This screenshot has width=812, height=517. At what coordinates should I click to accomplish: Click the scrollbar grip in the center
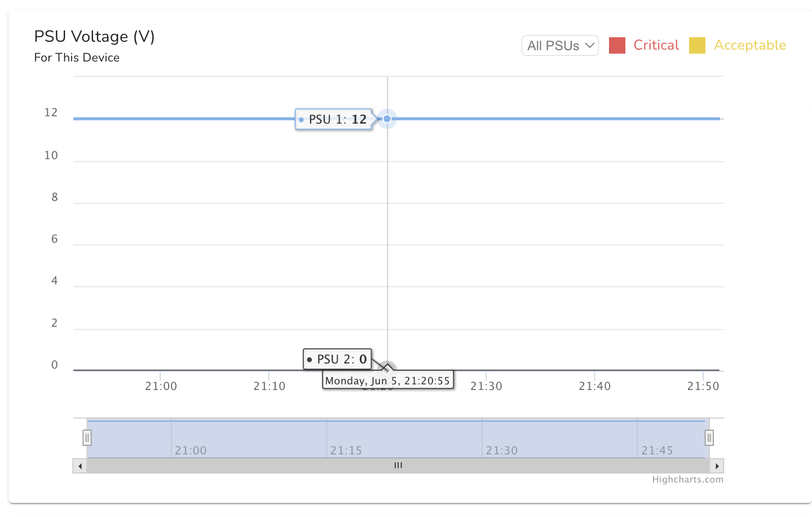pyautogui.click(x=398, y=466)
